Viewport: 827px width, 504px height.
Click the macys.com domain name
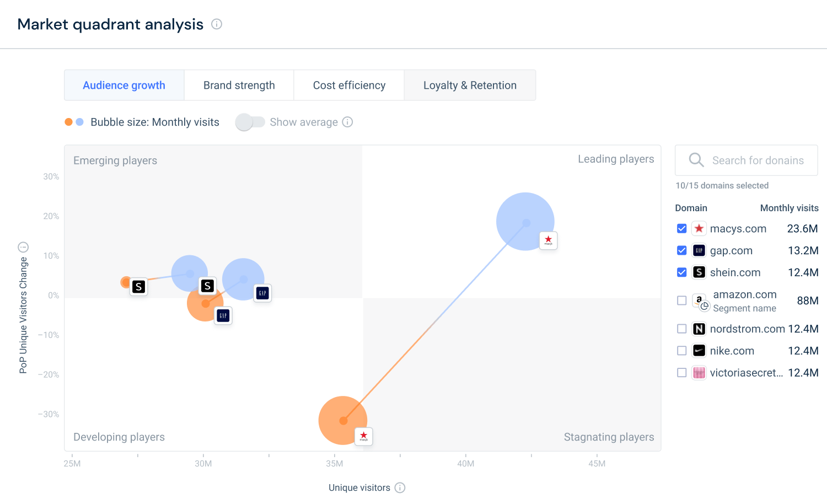738,228
